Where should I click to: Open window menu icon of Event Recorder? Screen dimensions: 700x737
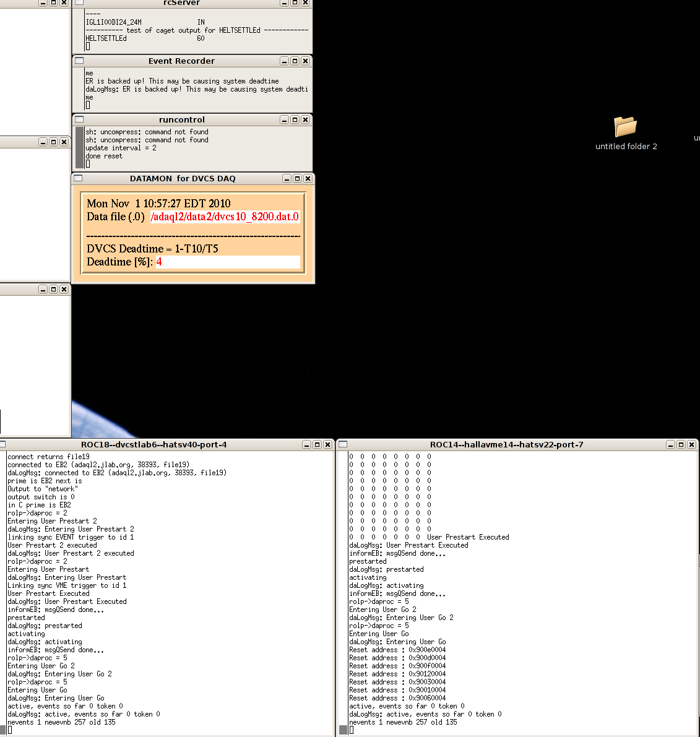point(79,61)
